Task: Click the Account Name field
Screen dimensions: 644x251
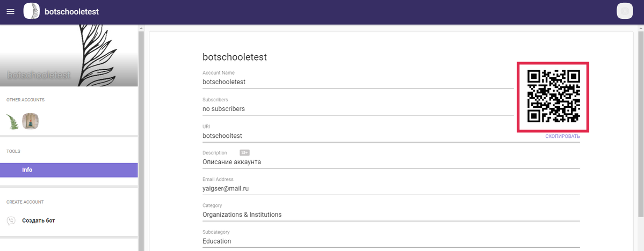Action: [358, 82]
